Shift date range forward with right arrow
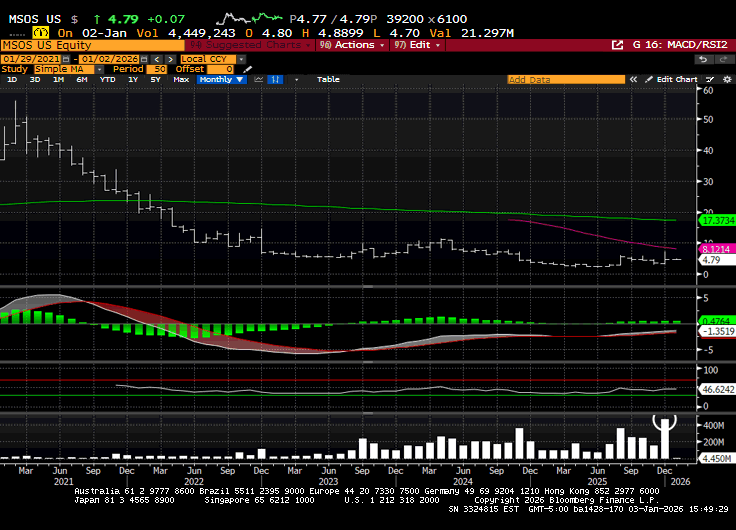 coord(171,59)
